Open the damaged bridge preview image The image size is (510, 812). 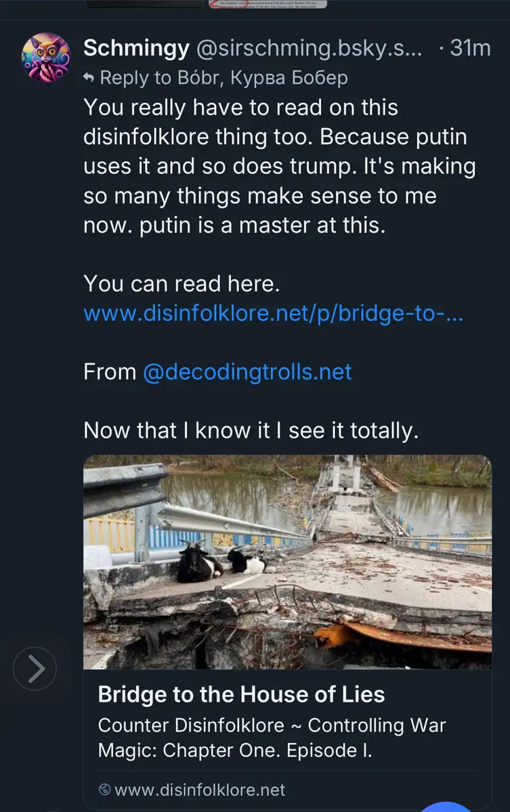pos(287,562)
